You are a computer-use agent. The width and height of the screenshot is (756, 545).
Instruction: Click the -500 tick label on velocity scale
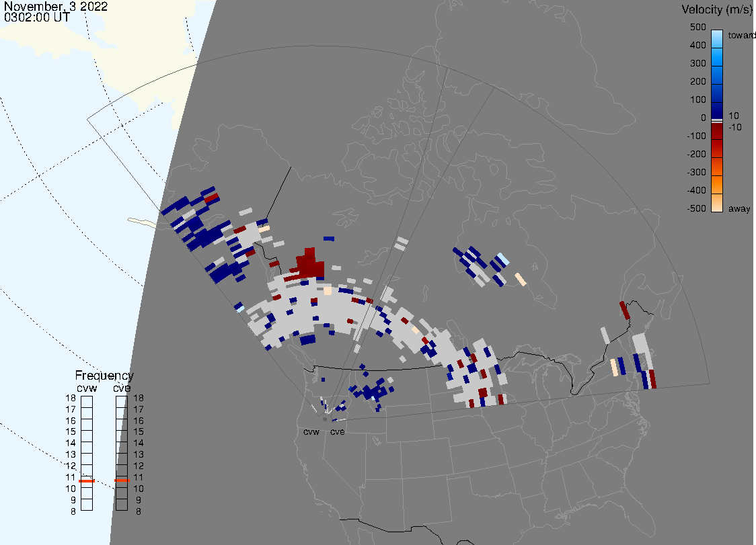coord(696,209)
